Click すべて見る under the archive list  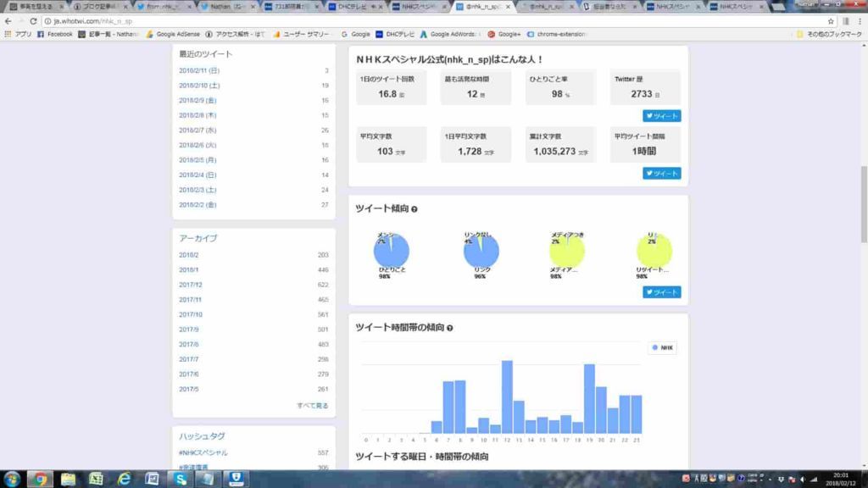(x=312, y=406)
